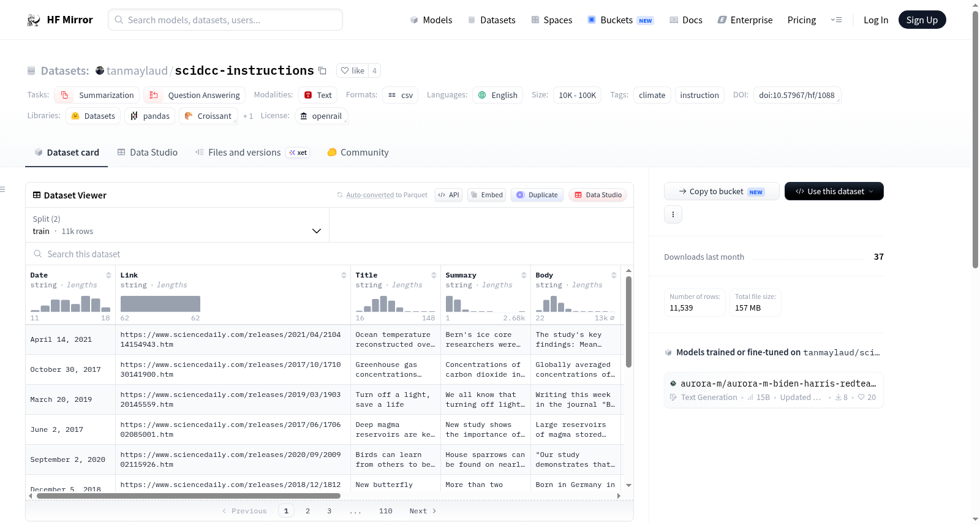Jump to page 110 of the dataset
Screen dimensions: 980x525
386,511
